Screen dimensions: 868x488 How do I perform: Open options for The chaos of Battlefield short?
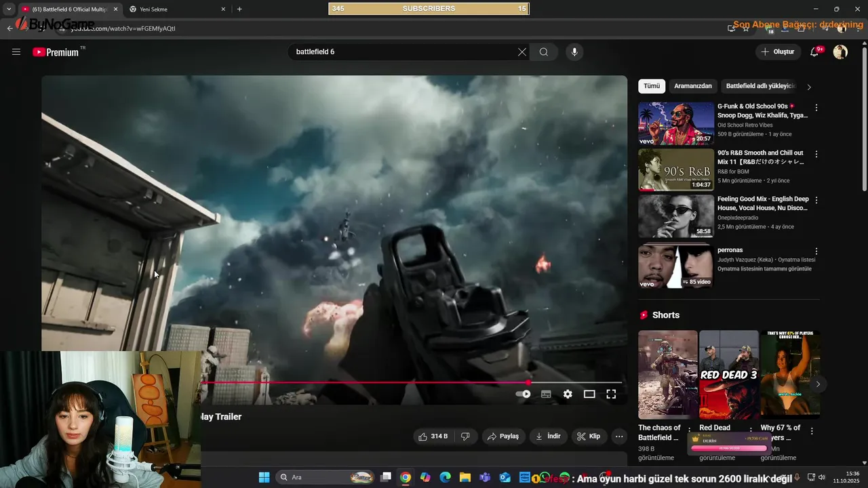tap(690, 431)
